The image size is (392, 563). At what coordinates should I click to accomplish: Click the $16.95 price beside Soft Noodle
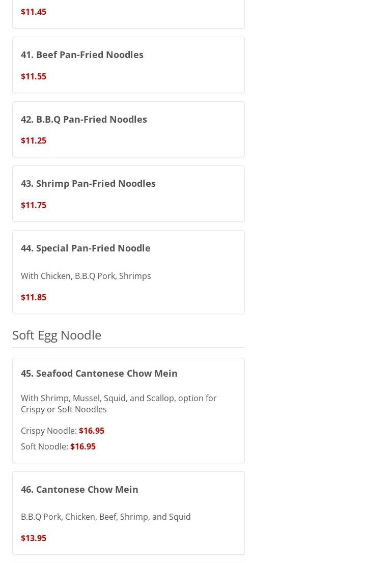pos(83,446)
